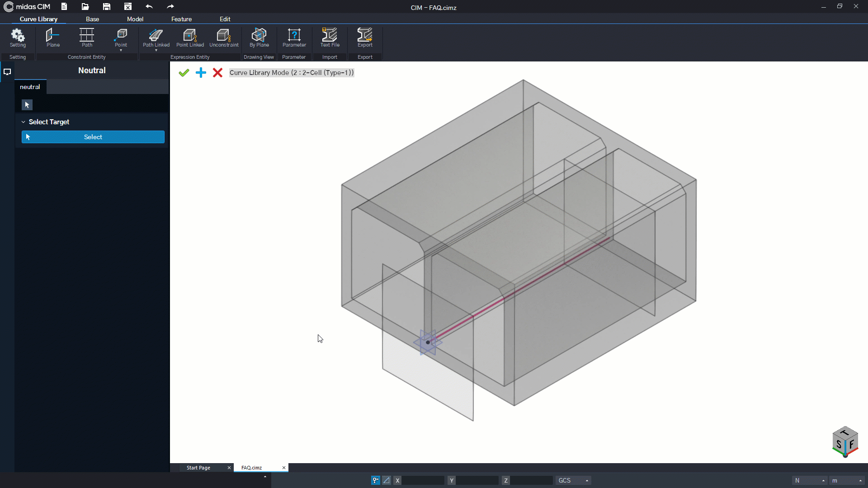
Task: Open the By Plane drawing view
Action: (259, 38)
